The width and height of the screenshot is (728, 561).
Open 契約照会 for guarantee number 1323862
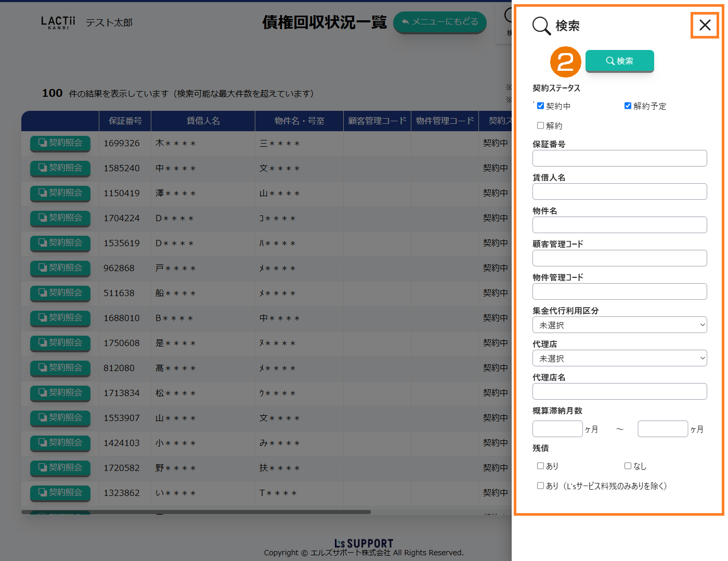(60, 493)
